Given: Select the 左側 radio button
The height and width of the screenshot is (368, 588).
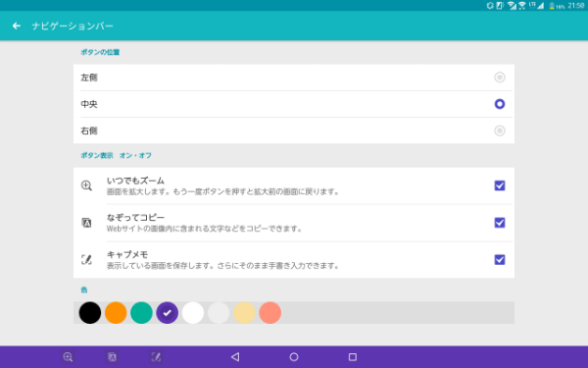Looking at the screenshot, I should (x=499, y=78).
